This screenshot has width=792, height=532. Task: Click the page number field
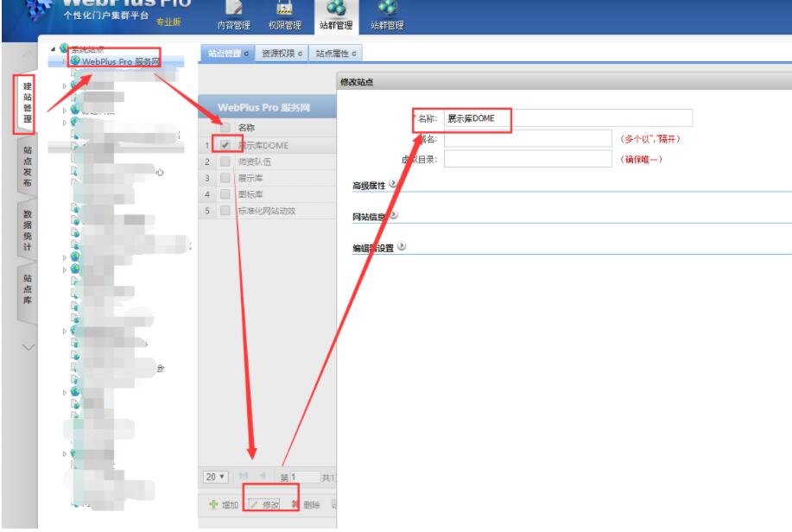[x=304, y=477]
